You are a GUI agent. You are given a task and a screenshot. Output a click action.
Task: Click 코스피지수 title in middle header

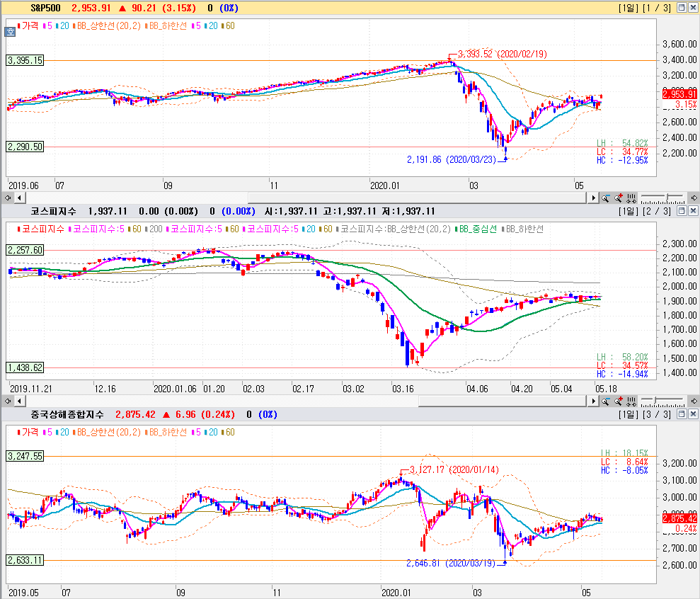54,211
